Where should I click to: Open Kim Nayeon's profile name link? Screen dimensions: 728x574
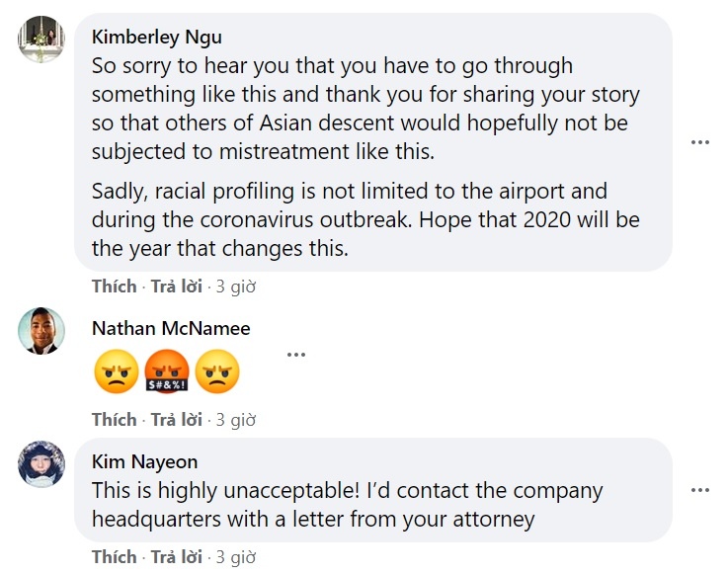[x=144, y=461]
